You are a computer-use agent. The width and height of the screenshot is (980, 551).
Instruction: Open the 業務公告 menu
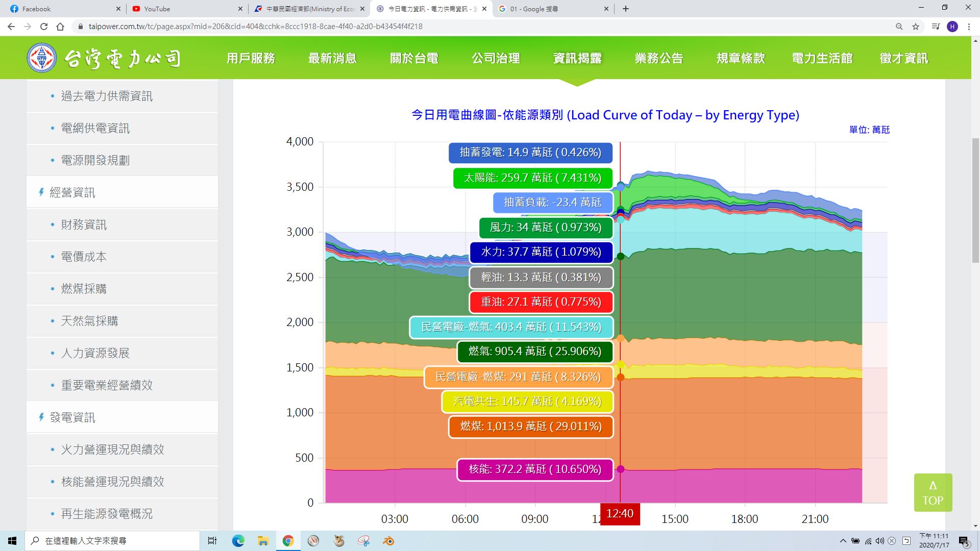[659, 58]
